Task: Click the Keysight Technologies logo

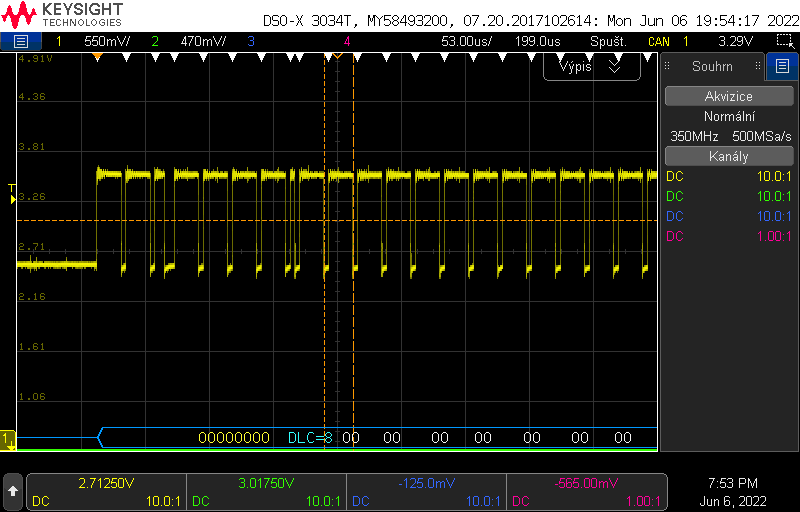Action: pos(62,15)
